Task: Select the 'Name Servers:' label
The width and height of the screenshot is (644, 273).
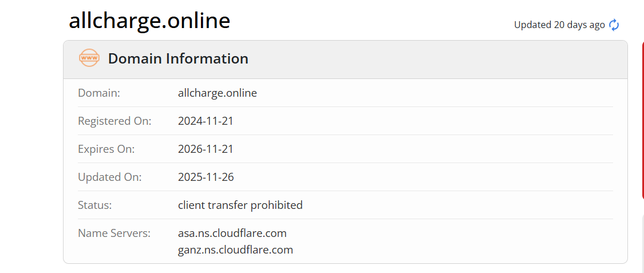Action: [x=114, y=233]
